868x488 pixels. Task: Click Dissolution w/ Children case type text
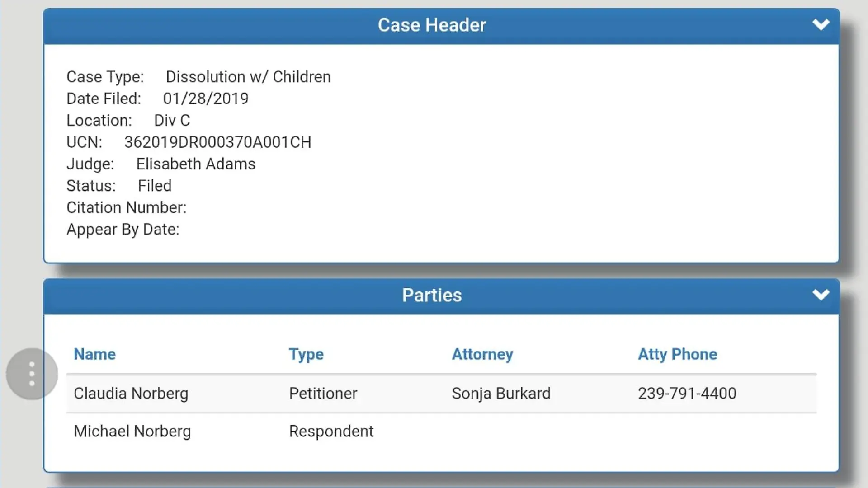click(x=248, y=77)
